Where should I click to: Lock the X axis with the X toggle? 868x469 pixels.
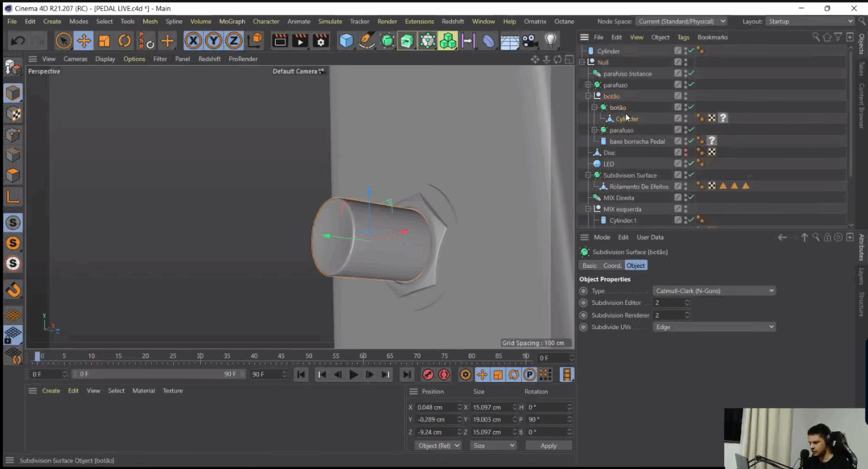point(193,40)
